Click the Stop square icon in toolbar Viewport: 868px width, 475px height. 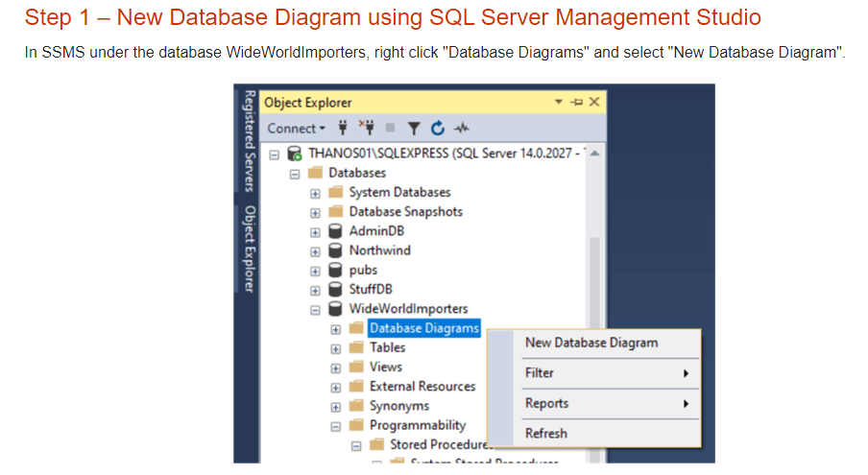(x=390, y=128)
